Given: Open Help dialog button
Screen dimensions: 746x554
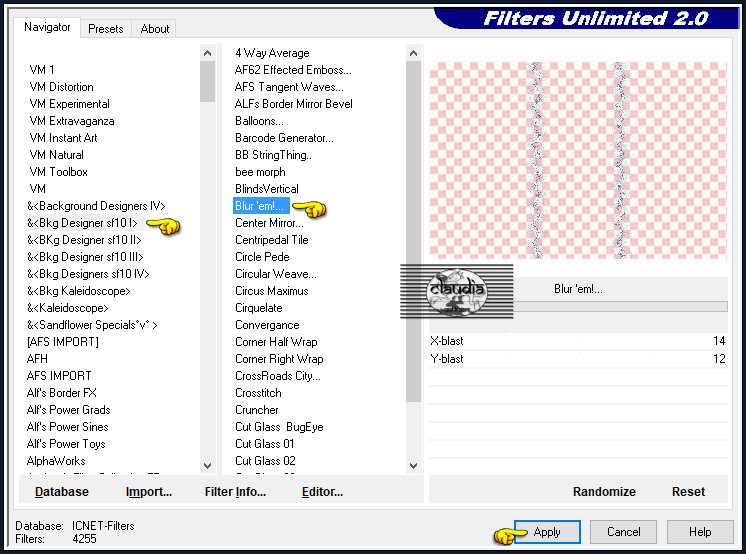Looking at the screenshot, I should click(700, 532).
